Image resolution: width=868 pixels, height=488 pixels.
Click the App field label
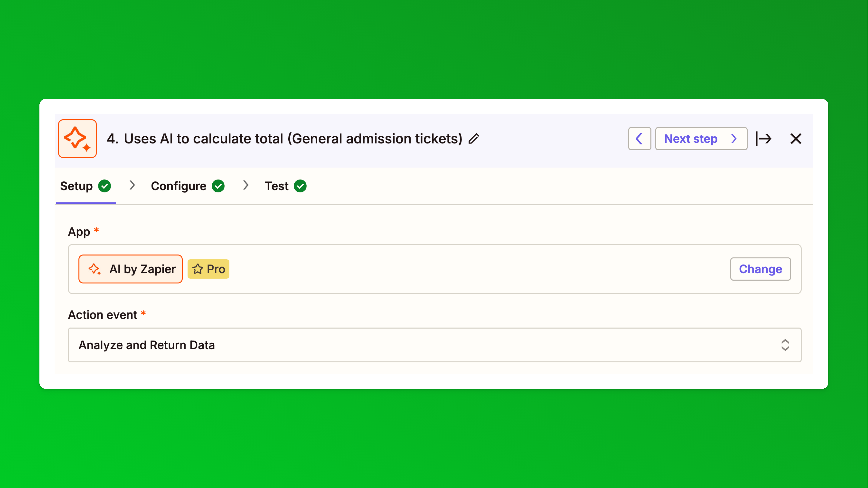pyautogui.click(x=79, y=232)
